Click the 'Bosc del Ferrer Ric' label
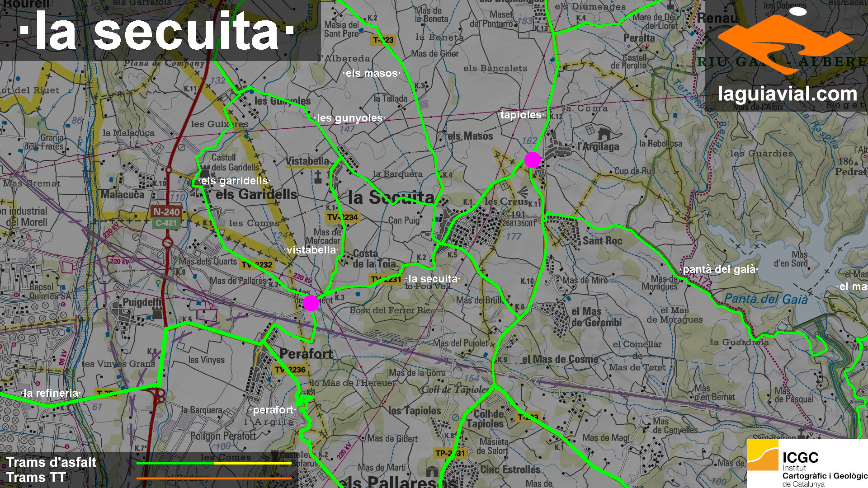The image size is (868, 488). tap(390, 310)
